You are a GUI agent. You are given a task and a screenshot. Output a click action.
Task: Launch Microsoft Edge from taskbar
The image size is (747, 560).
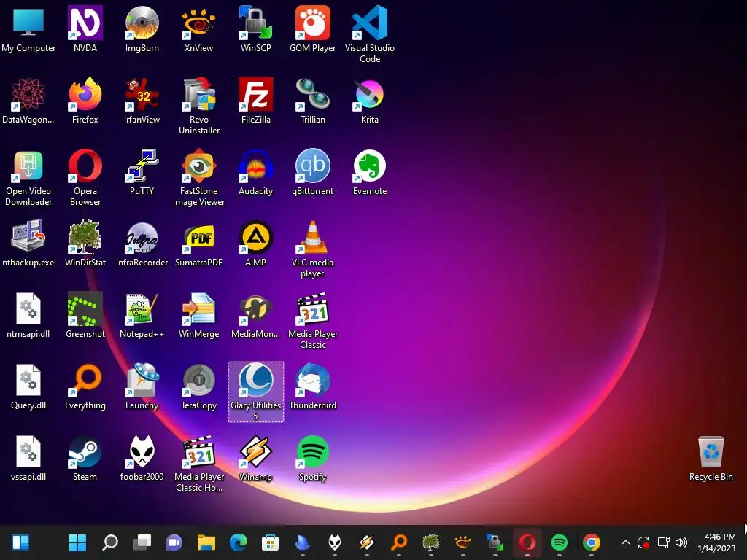click(239, 542)
